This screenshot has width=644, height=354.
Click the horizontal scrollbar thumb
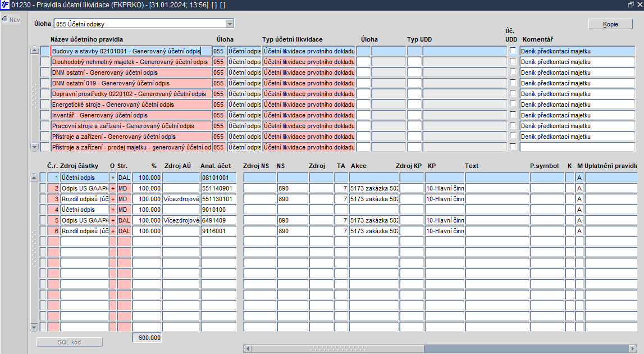pos(338,348)
